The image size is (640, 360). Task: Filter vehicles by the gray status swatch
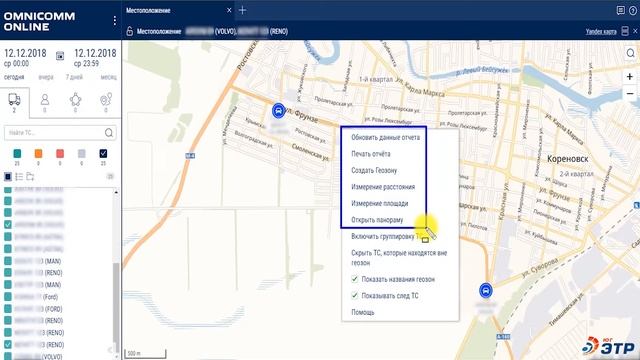[x=82, y=153]
